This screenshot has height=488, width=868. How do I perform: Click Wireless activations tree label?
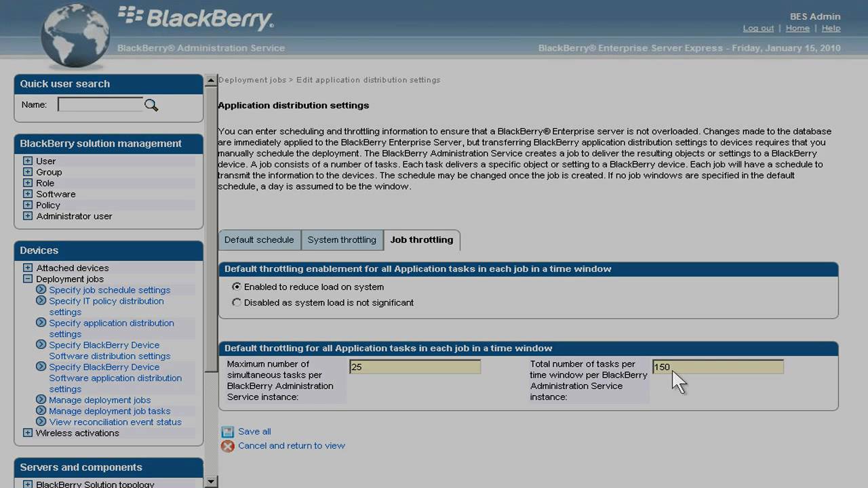pyautogui.click(x=77, y=432)
